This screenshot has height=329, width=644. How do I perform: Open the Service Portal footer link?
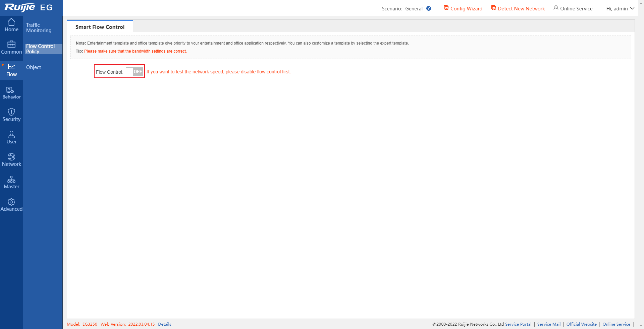click(x=518, y=324)
